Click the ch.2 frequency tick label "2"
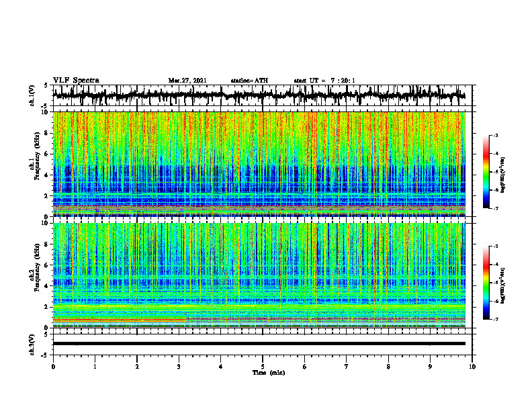Screen dimensions: 532x411 47,307
